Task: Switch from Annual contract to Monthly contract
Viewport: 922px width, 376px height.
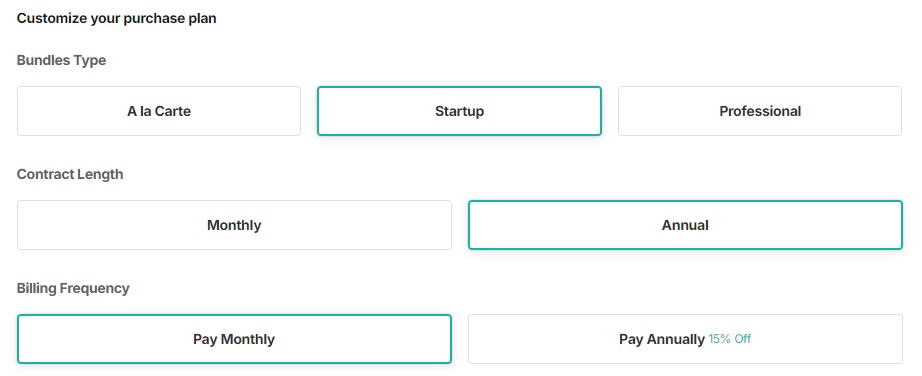Action: point(234,225)
